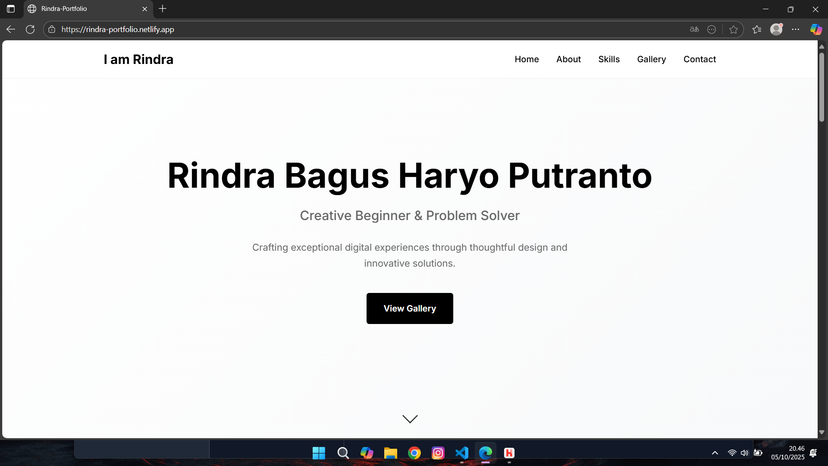Click the scroll-down chevron at page bottom
The width and height of the screenshot is (828, 466).
pos(410,419)
